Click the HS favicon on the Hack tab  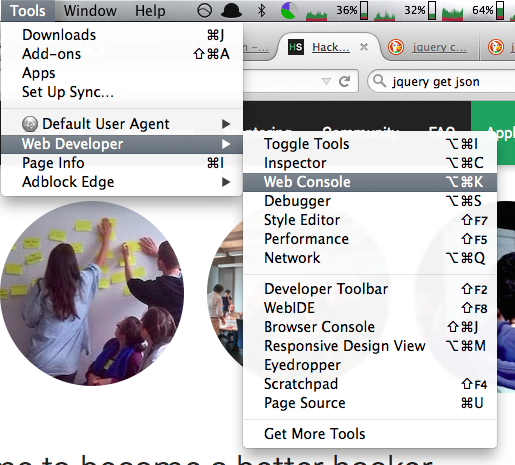(x=296, y=47)
